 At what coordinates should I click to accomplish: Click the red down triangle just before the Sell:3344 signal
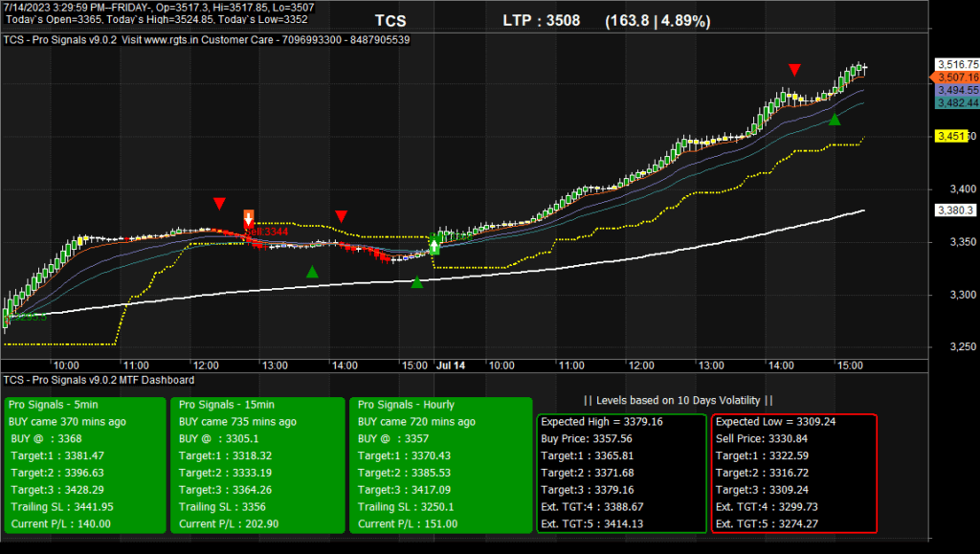pos(219,204)
